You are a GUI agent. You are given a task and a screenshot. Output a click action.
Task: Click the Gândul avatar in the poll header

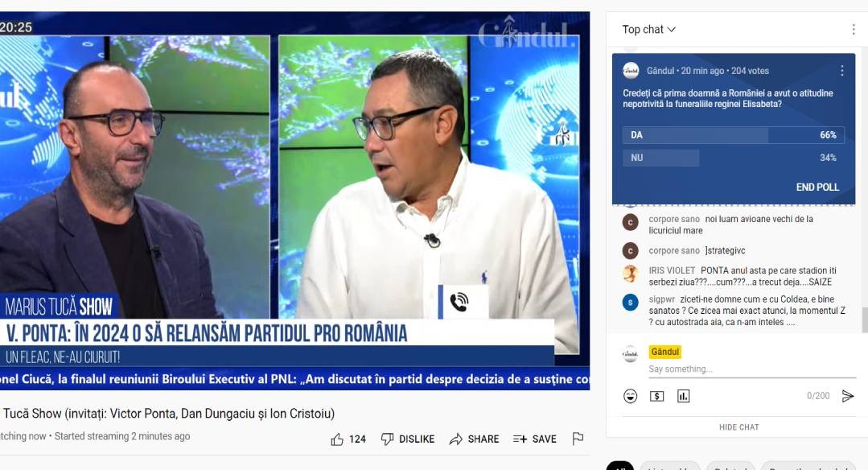tap(631, 70)
